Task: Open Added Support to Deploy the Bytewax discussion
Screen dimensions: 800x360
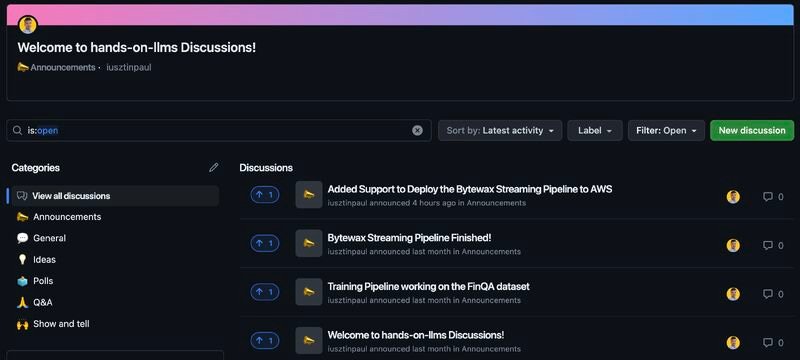Action: click(470, 189)
